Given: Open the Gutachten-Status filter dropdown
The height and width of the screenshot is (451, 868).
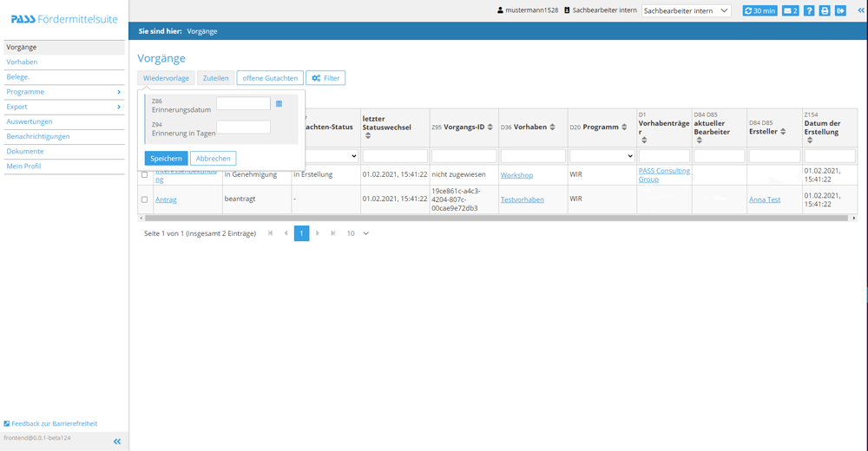Looking at the screenshot, I should pos(332,156).
